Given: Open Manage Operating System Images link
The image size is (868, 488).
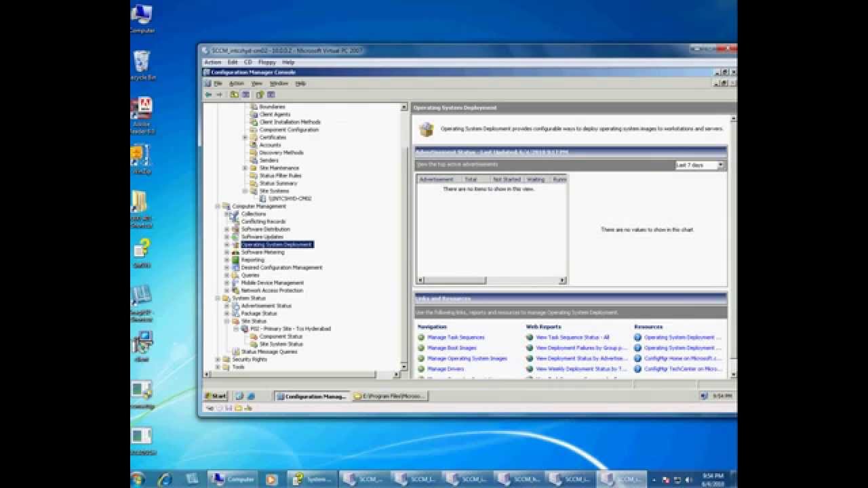Looking at the screenshot, I should pyautogui.click(x=467, y=359).
